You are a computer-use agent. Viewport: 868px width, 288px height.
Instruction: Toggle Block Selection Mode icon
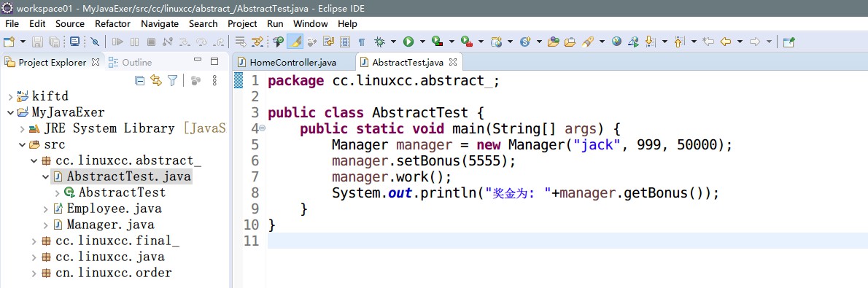pos(345,42)
